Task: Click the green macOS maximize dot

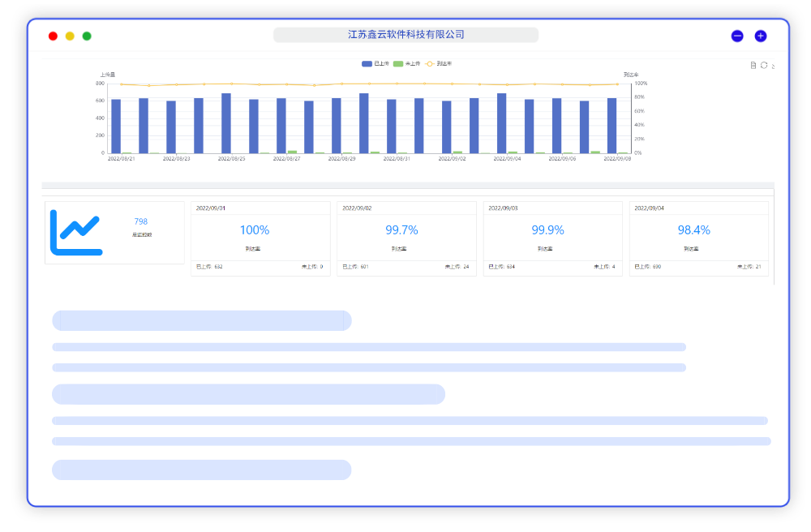Action: pyautogui.click(x=87, y=36)
